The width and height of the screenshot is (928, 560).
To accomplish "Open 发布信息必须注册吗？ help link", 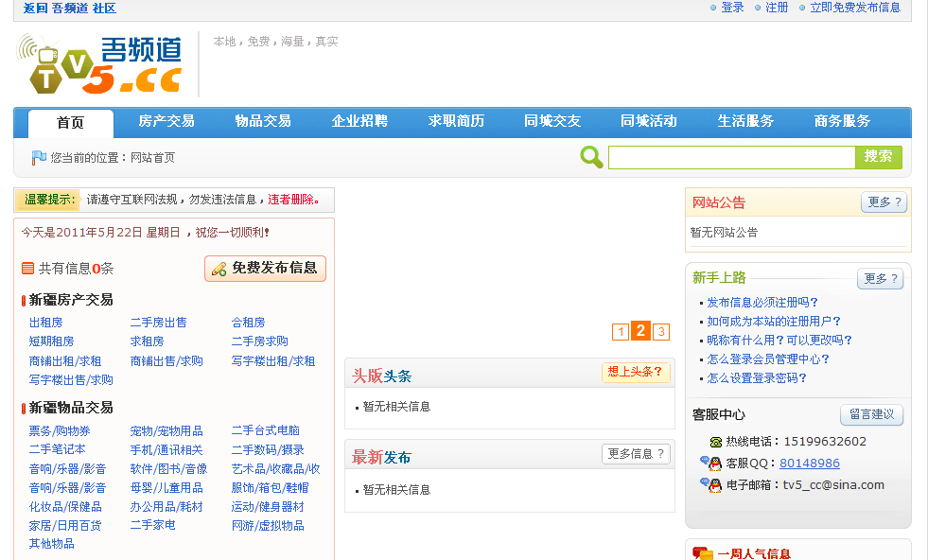I will point(762,303).
